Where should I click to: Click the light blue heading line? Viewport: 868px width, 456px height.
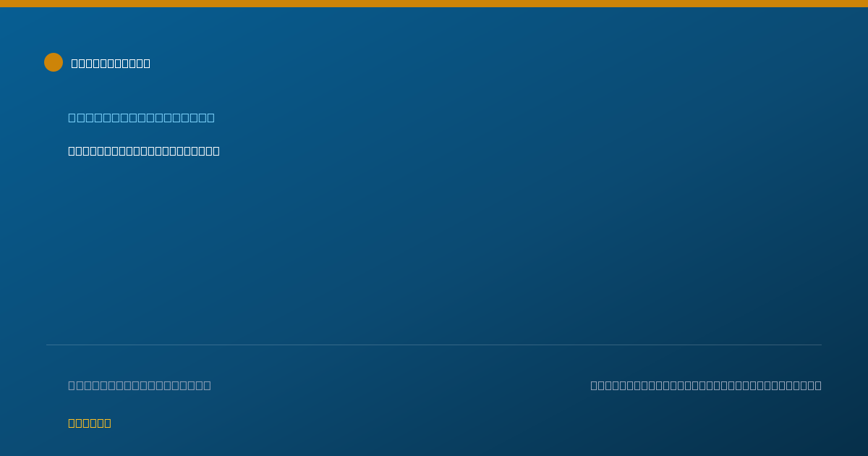tap(141, 117)
